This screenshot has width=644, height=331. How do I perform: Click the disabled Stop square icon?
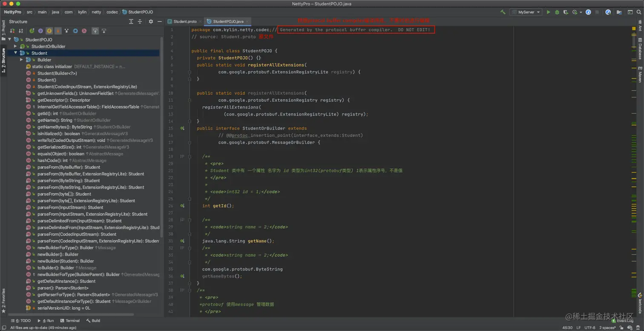point(597,12)
